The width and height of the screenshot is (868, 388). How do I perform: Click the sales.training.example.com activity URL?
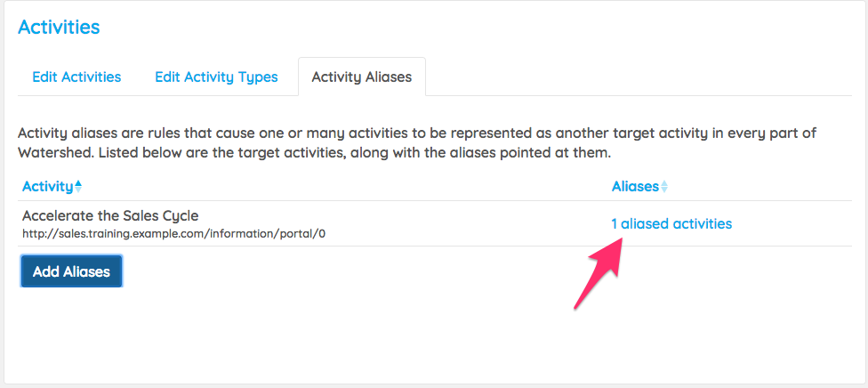pos(174,233)
